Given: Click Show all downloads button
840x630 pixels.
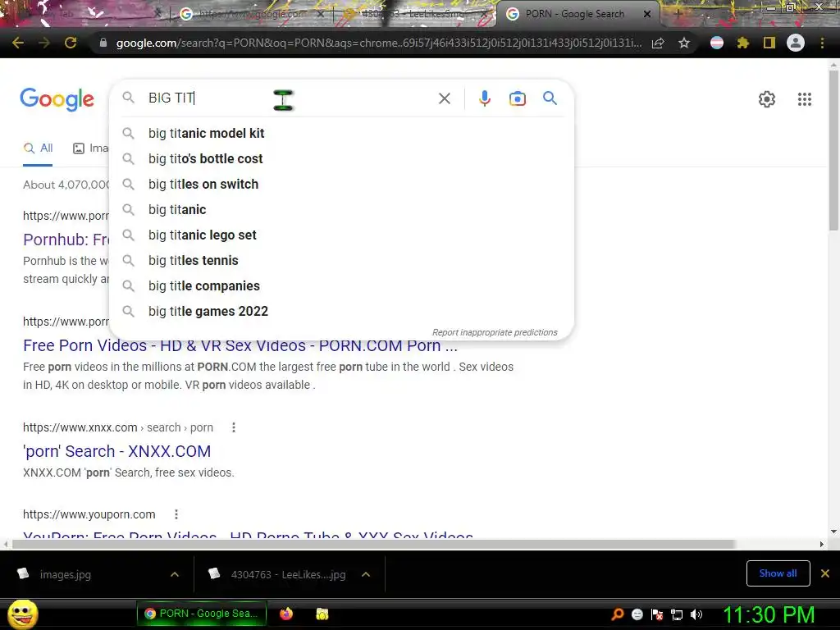Looking at the screenshot, I should [x=778, y=573].
